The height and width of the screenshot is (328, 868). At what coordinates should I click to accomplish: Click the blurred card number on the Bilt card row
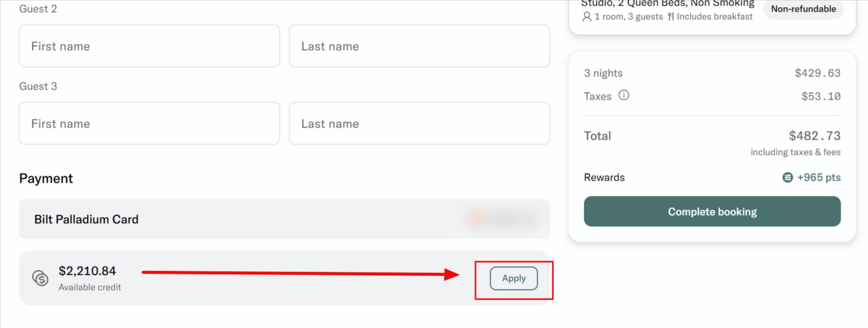coord(502,219)
